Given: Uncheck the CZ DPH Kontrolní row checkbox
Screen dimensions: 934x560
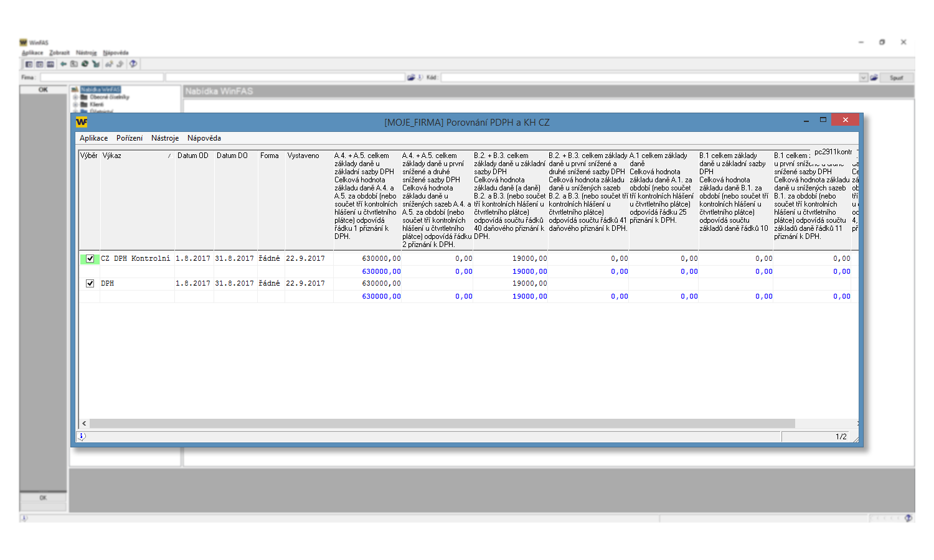Looking at the screenshot, I should coord(90,259).
